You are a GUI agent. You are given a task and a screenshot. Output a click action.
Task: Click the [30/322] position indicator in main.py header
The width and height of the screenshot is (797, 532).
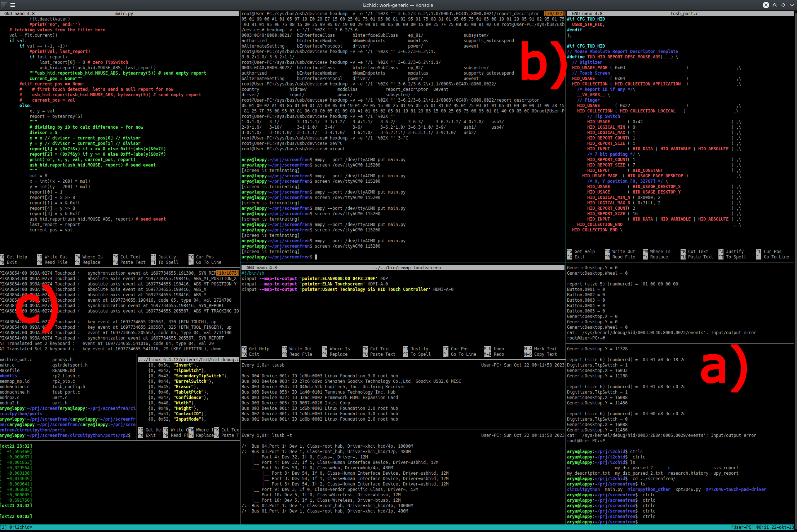pyautogui.click(x=555, y=13)
